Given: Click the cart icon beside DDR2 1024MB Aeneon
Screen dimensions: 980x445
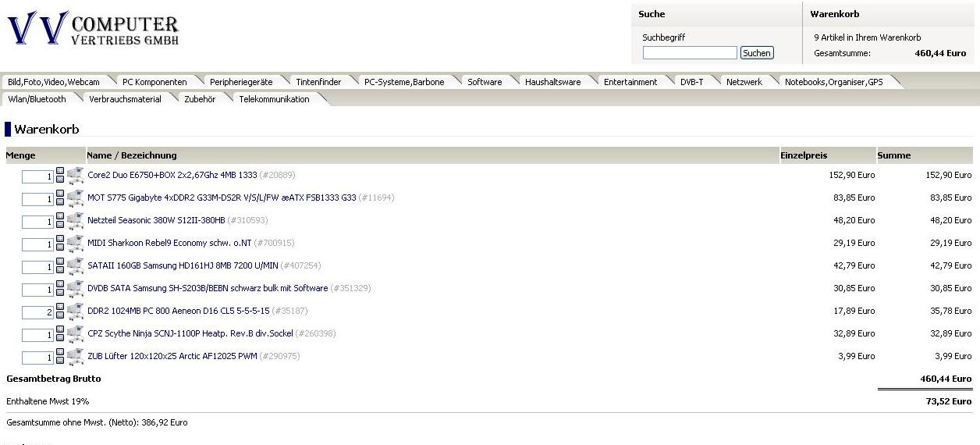Looking at the screenshot, I should click(76, 311).
